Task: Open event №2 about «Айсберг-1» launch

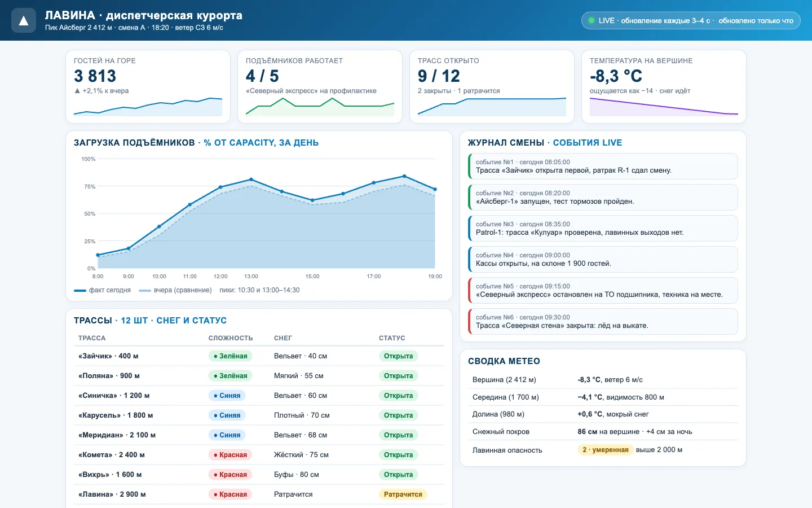Action: tap(603, 197)
